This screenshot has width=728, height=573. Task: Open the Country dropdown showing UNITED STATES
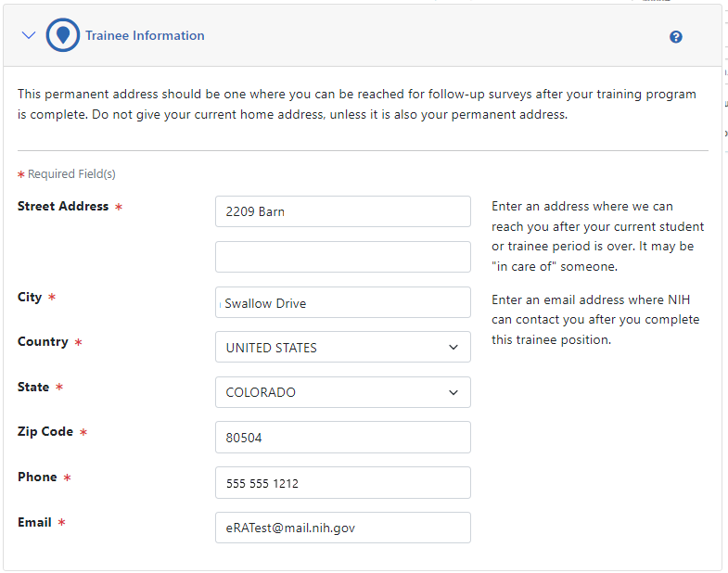tap(342, 348)
